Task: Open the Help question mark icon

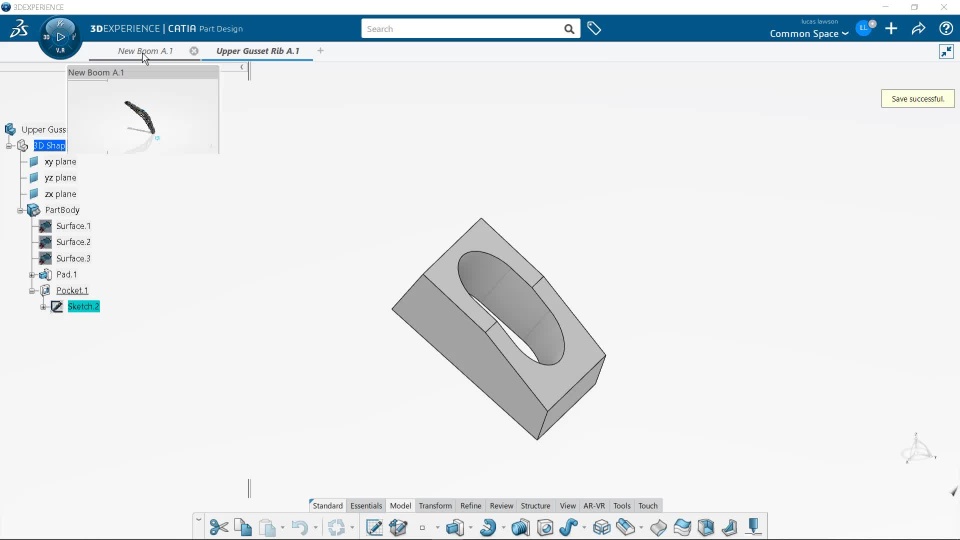Action: pyautogui.click(x=946, y=28)
